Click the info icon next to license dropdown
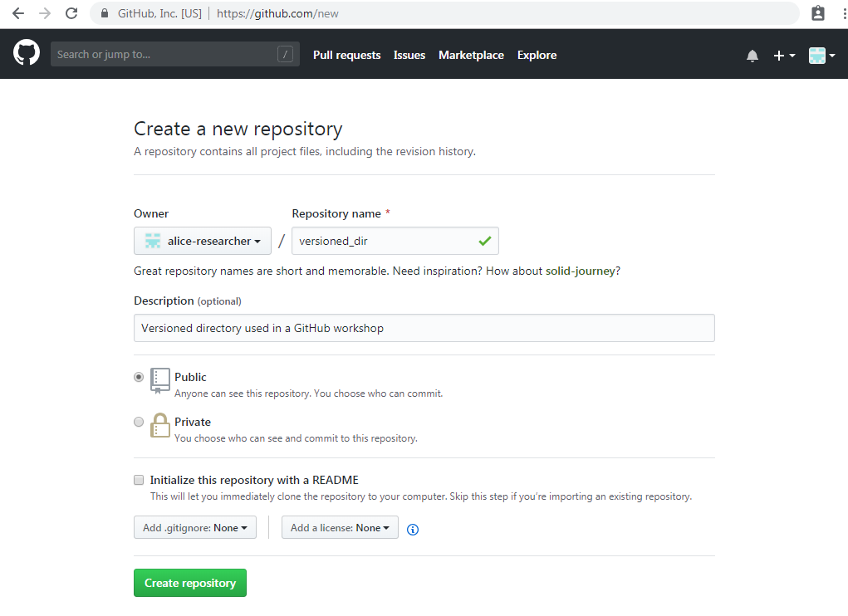Screen dimensions: 848x616 click(x=413, y=529)
